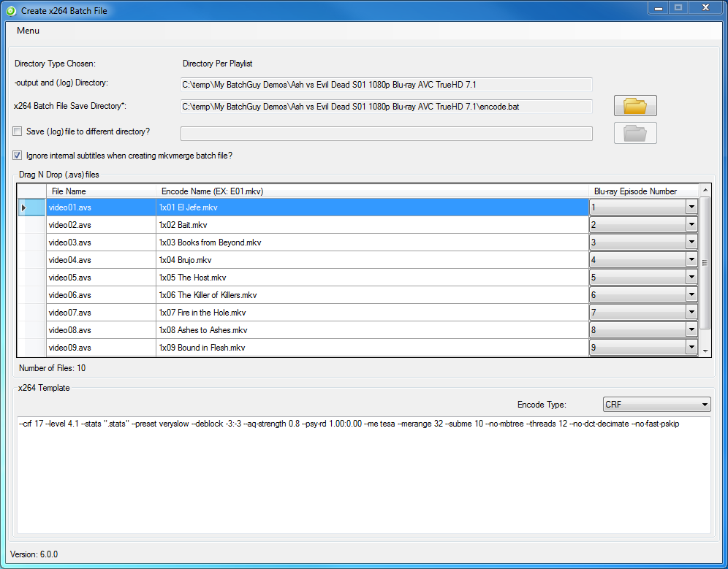Click the grid scrollbar up arrow
This screenshot has width=728, height=569.
tap(705, 190)
